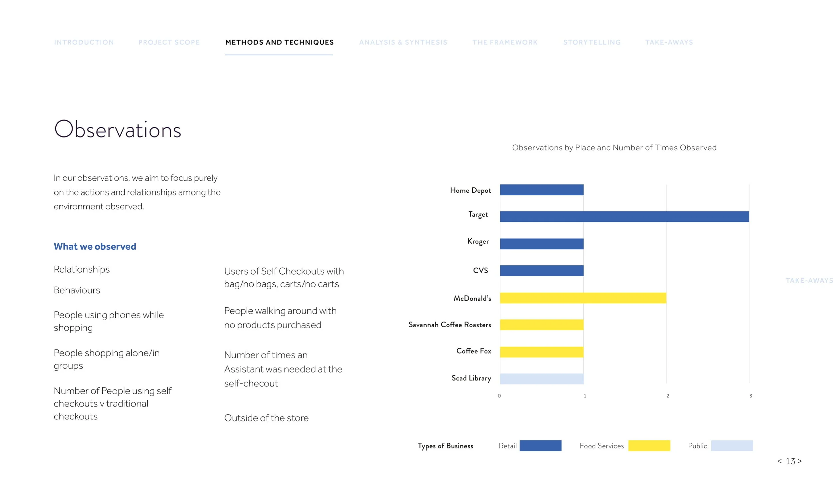
Task: Navigate to the Storytelling tab
Action: [x=592, y=42]
